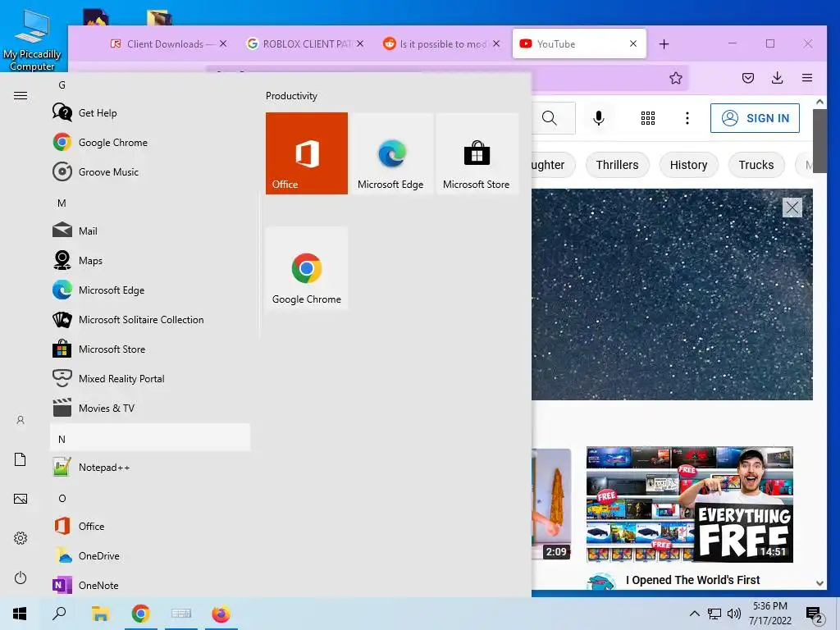Show hidden system tray icons
The height and width of the screenshot is (630, 840).
(694, 614)
